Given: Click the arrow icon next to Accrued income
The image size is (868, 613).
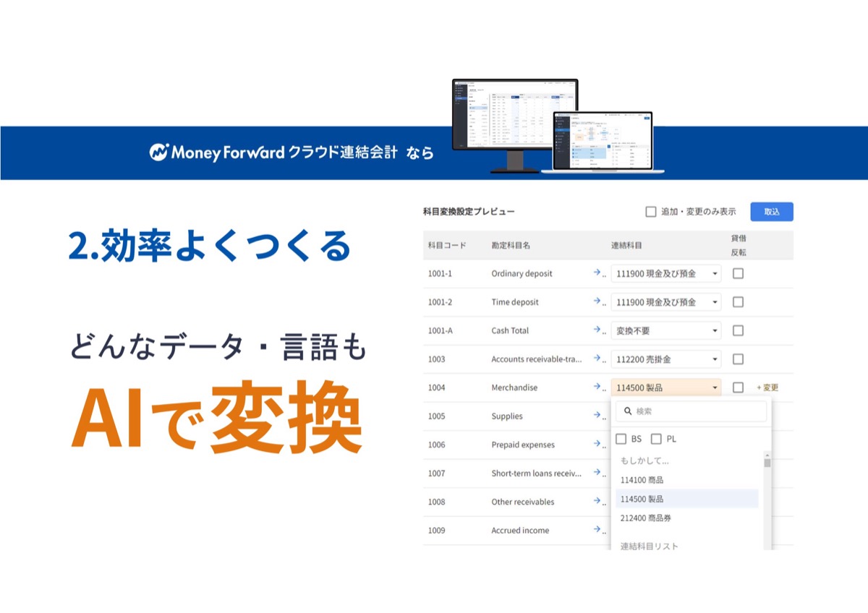Looking at the screenshot, I should click(598, 530).
